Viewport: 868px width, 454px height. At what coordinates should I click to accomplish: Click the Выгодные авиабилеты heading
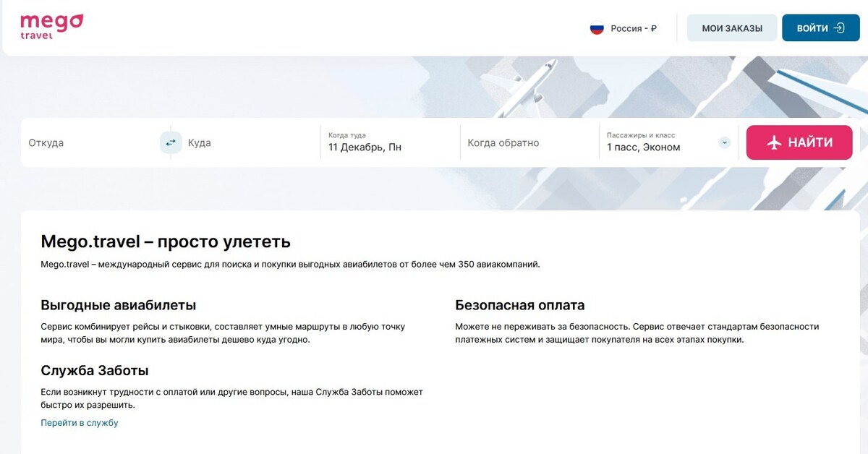click(119, 305)
